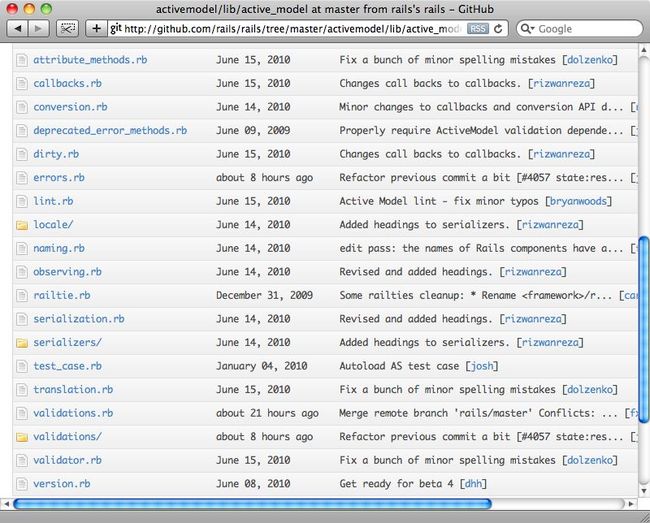Viewport: 650px width, 523px height.
Task: Open dolzenko author link in attribute_methods.rb row
Action: click(589, 60)
